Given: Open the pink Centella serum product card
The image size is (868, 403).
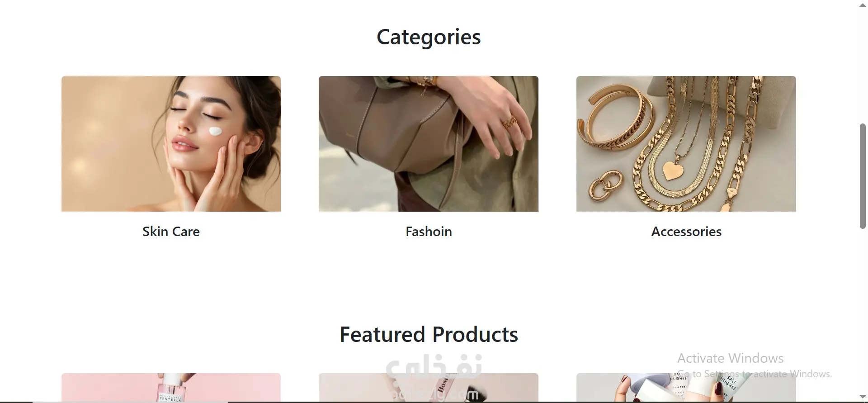Looking at the screenshot, I should click(x=171, y=387).
